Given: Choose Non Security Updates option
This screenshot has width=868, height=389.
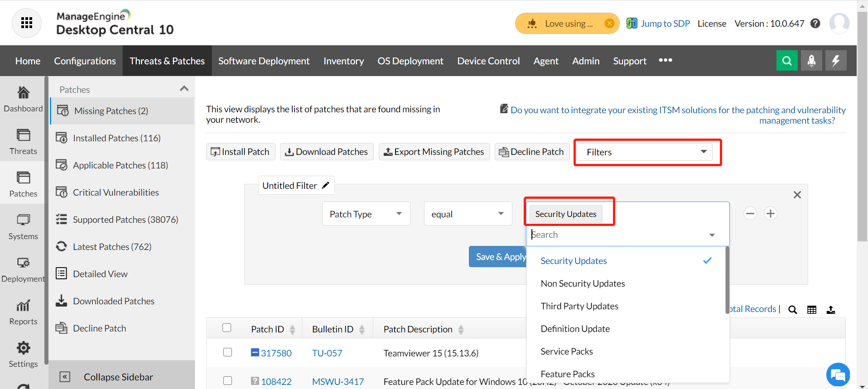Looking at the screenshot, I should coord(627,283).
